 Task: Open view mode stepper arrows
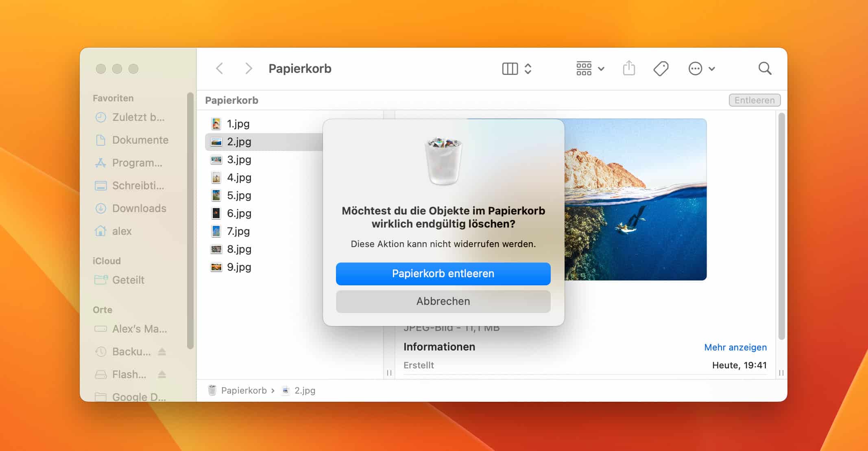(528, 68)
